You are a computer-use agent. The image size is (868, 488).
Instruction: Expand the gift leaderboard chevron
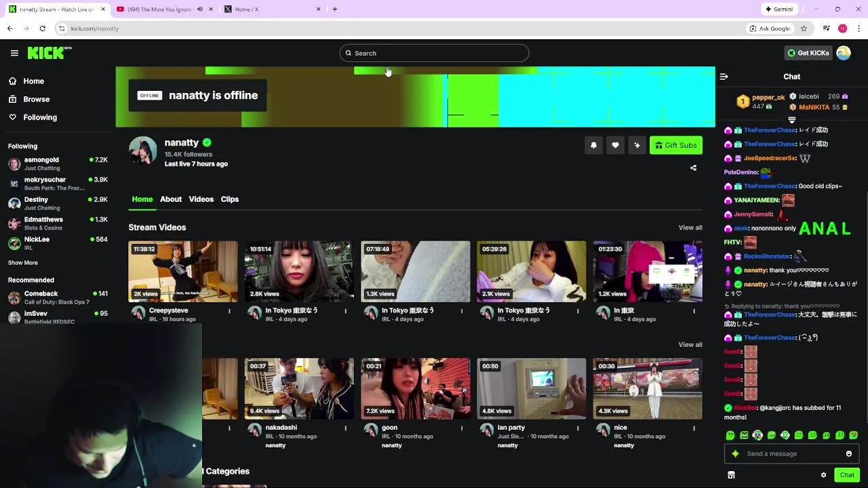click(791, 120)
